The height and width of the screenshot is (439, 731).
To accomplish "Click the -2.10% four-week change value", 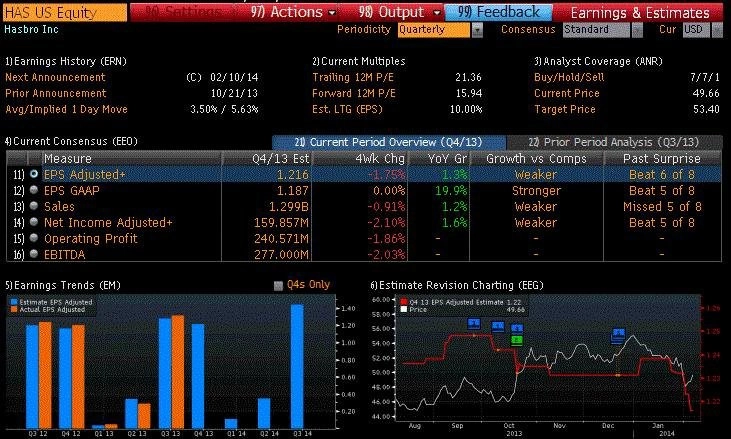I will [386, 223].
